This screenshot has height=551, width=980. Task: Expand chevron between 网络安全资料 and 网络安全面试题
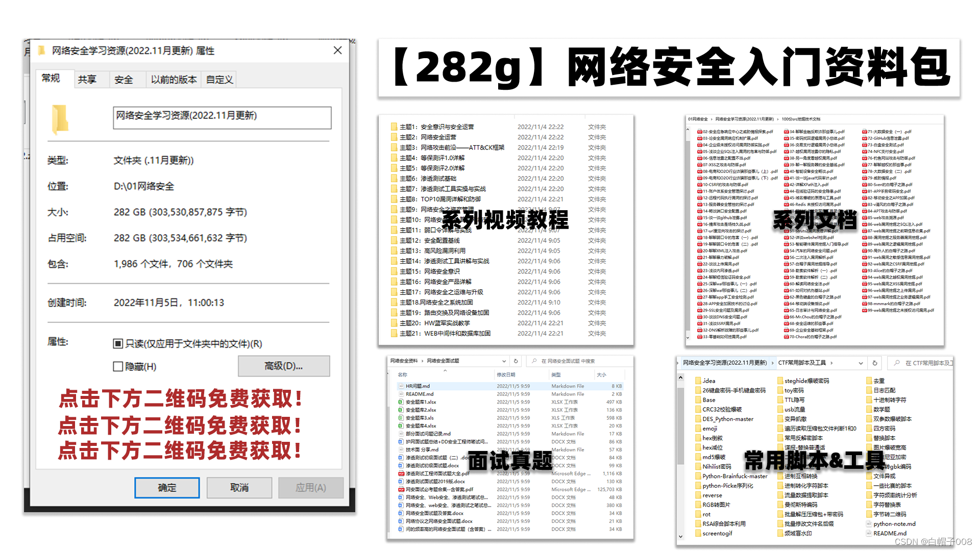point(423,361)
